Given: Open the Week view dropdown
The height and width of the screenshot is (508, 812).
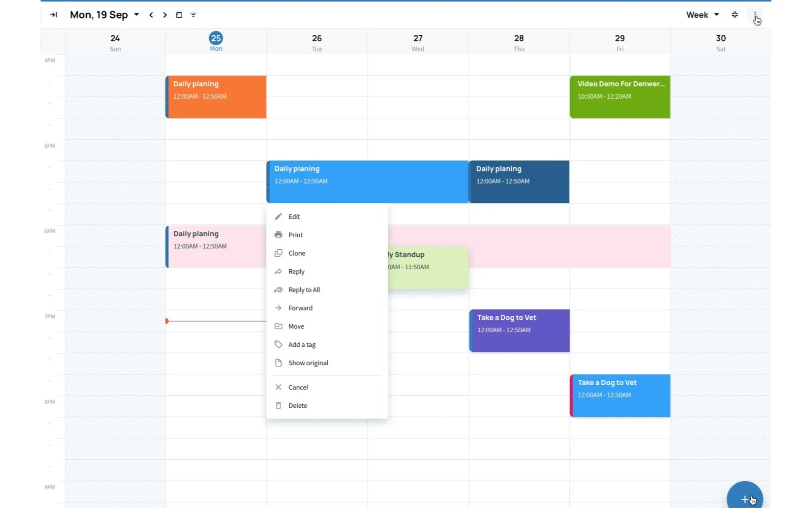Looking at the screenshot, I should tap(702, 15).
